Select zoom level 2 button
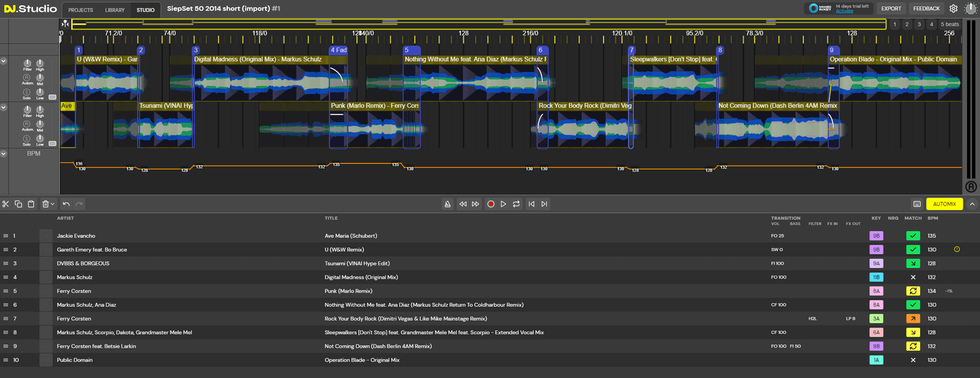The width and height of the screenshot is (980, 378). coord(907,24)
